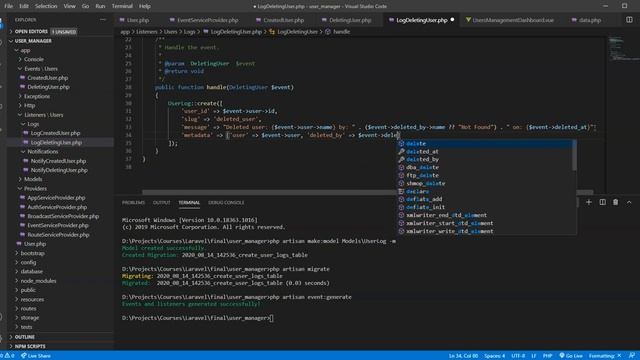Split the terminal panel
Image resolution: width=640 pixels, height=360 pixels.
click(x=602, y=202)
